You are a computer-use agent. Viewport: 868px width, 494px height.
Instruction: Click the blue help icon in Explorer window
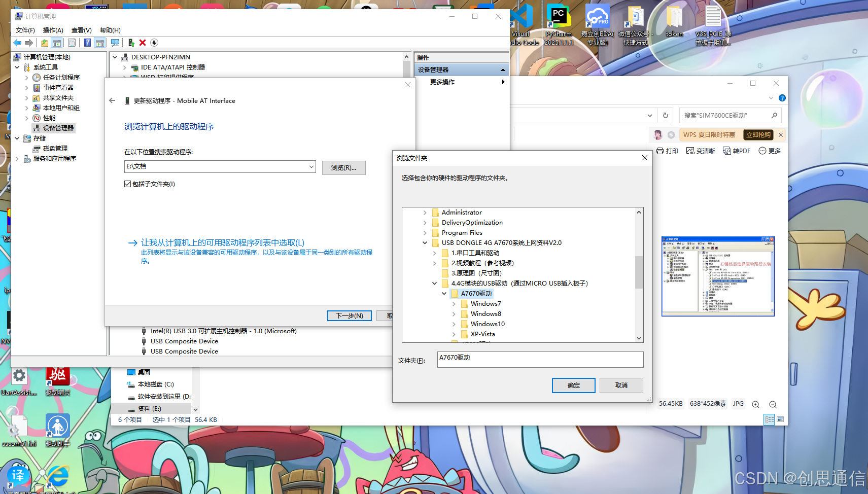click(782, 98)
